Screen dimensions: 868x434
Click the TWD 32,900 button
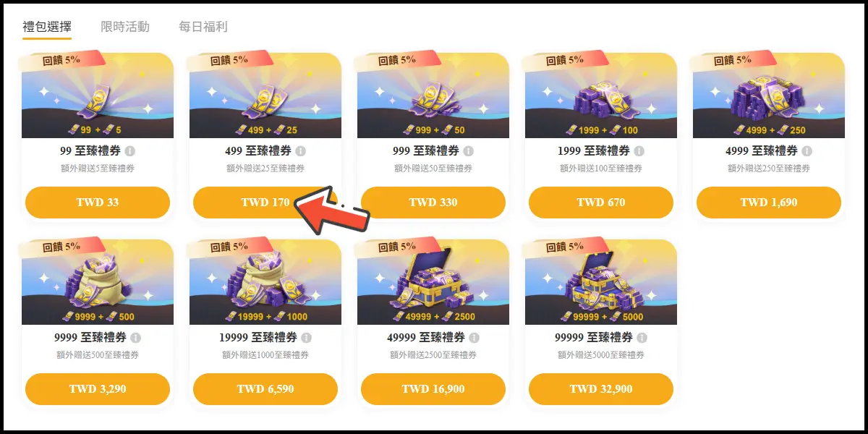(x=601, y=389)
